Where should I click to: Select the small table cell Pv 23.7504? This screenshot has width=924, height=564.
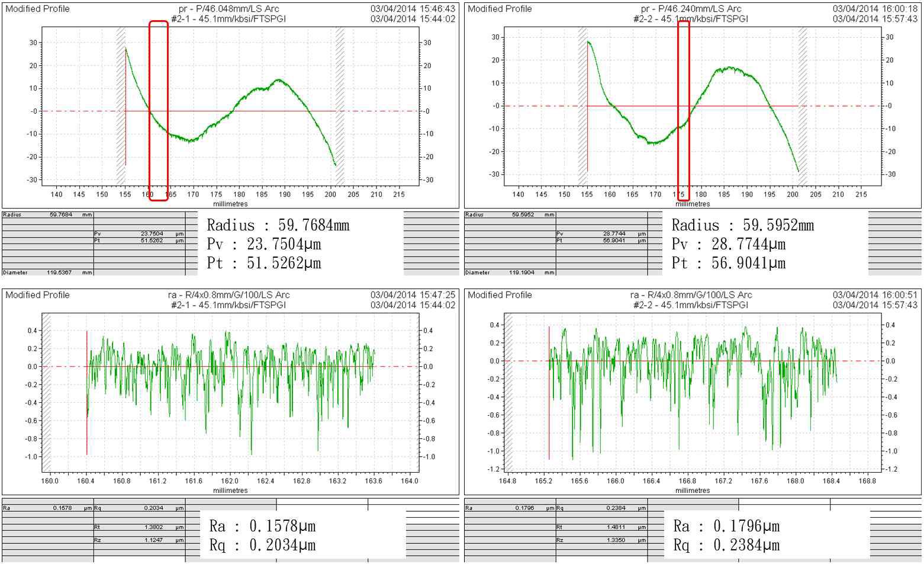tap(139, 234)
